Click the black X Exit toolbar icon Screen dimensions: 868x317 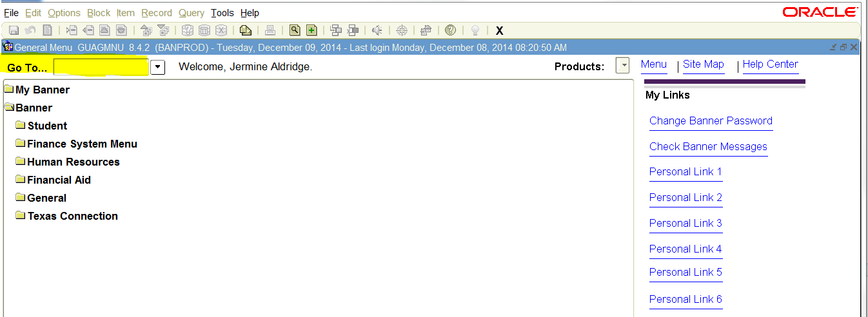(499, 30)
